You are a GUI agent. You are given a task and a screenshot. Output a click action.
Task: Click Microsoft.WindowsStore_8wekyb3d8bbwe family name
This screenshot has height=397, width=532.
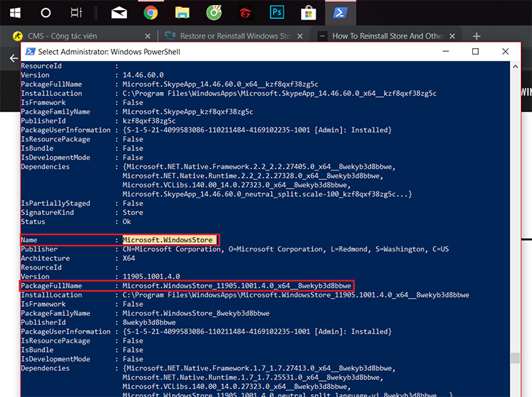(x=196, y=313)
